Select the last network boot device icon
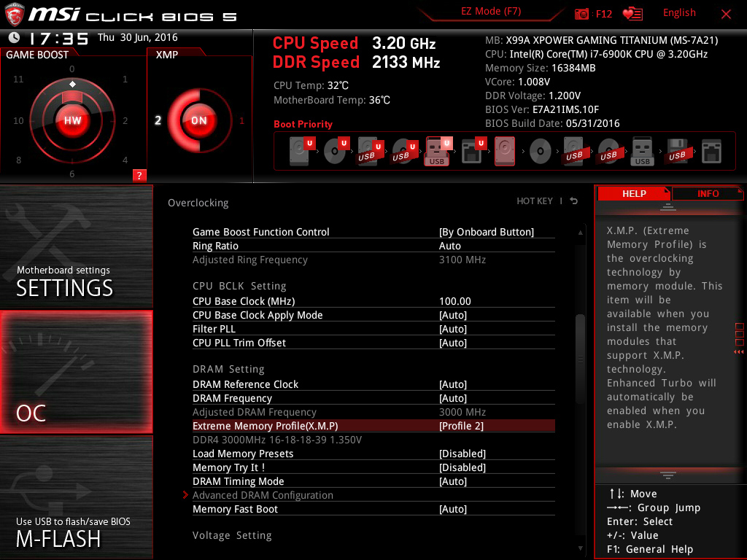747x560 pixels. [712, 152]
